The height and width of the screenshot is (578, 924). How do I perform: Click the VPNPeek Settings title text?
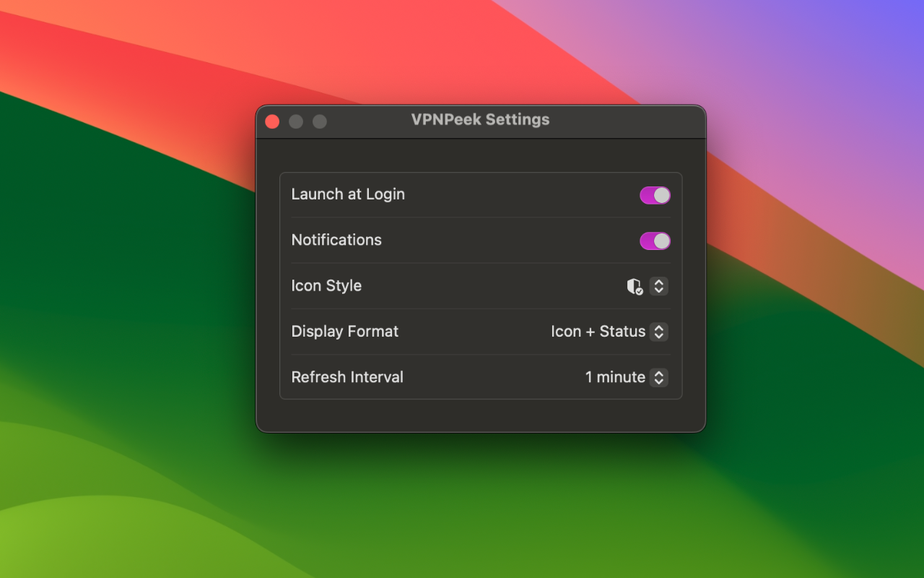pos(480,119)
